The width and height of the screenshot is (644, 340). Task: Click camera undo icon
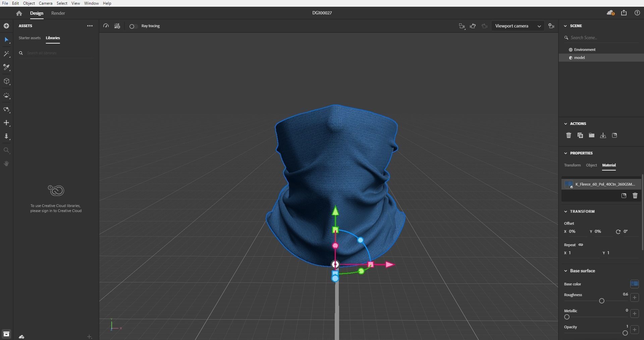pyautogui.click(x=473, y=26)
